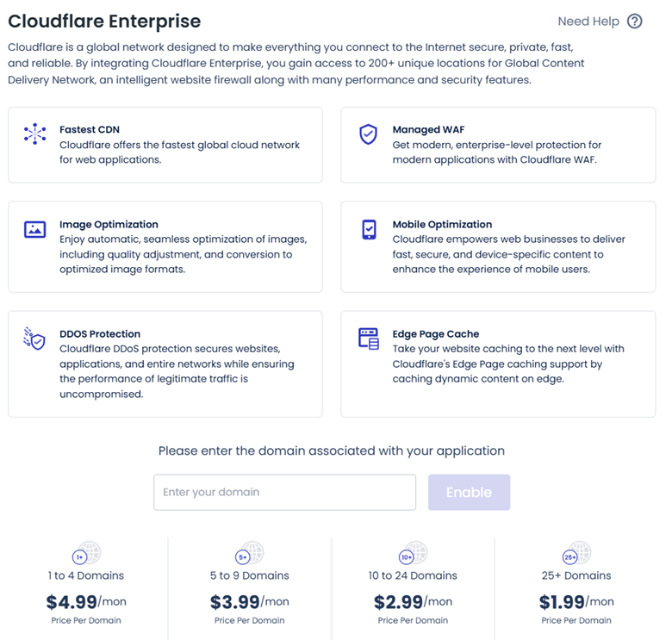Click the $4.99/mon price text
This screenshot has height=640, width=672.
(x=86, y=601)
